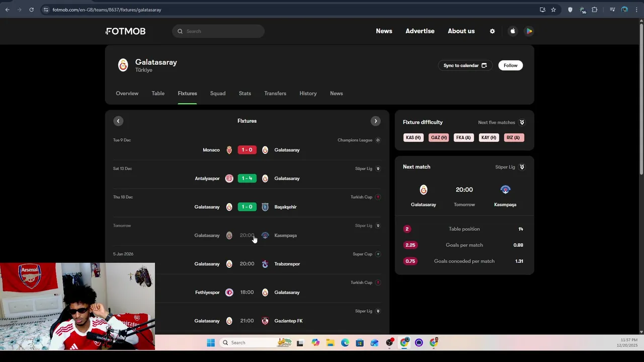Click the Antalyaspor club crest
The width and height of the screenshot is (644, 362).
pyautogui.click(x=229, y=178)
